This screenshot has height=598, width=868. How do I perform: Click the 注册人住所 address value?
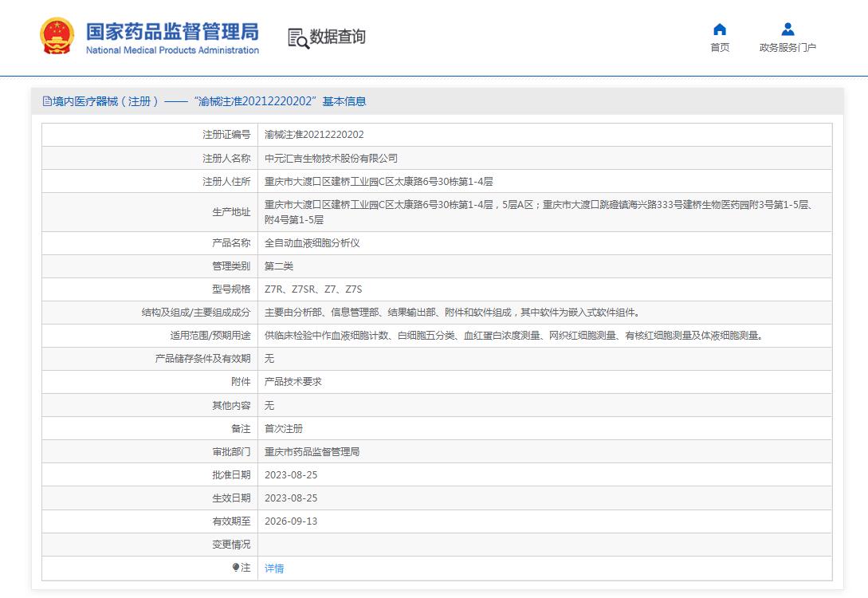379,182
